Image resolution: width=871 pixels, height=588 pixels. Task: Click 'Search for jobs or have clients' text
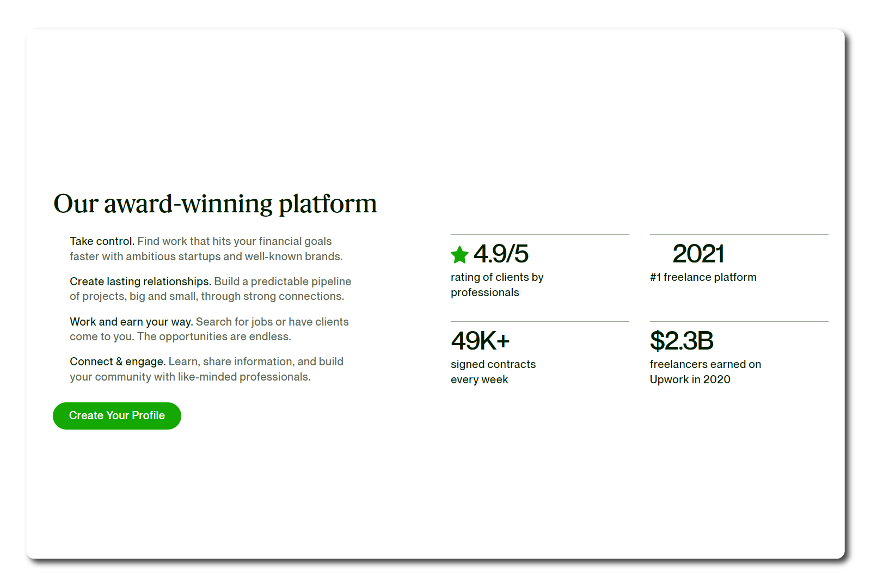(x=272, y=322)
